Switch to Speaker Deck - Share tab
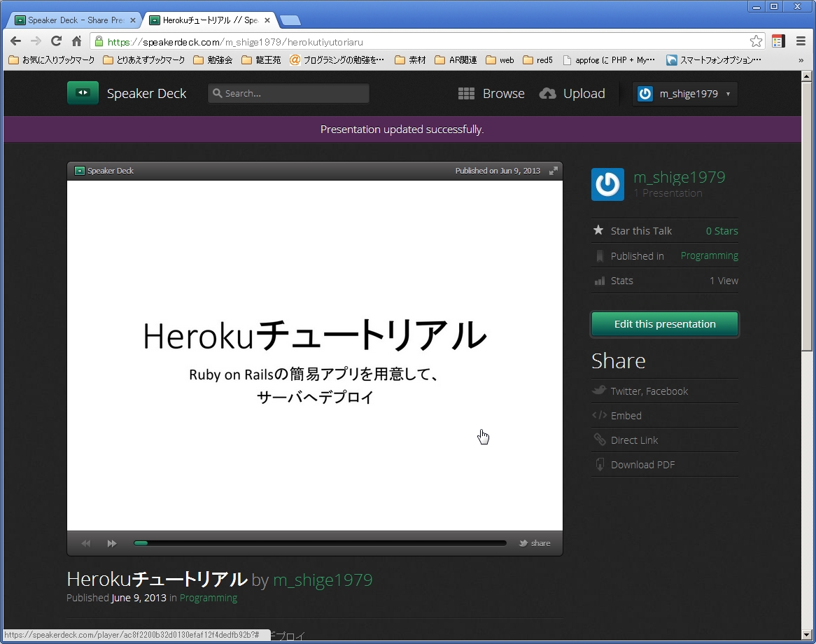 [74, 20]
